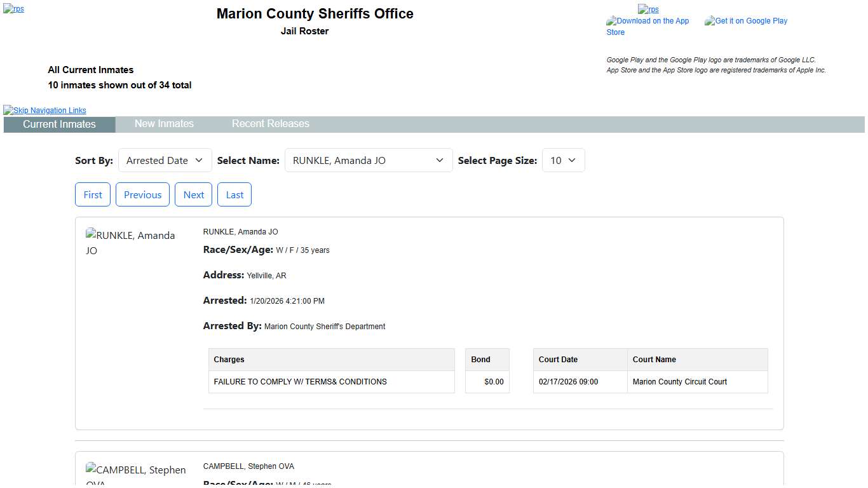Jump to the Last page

point(234,194)
